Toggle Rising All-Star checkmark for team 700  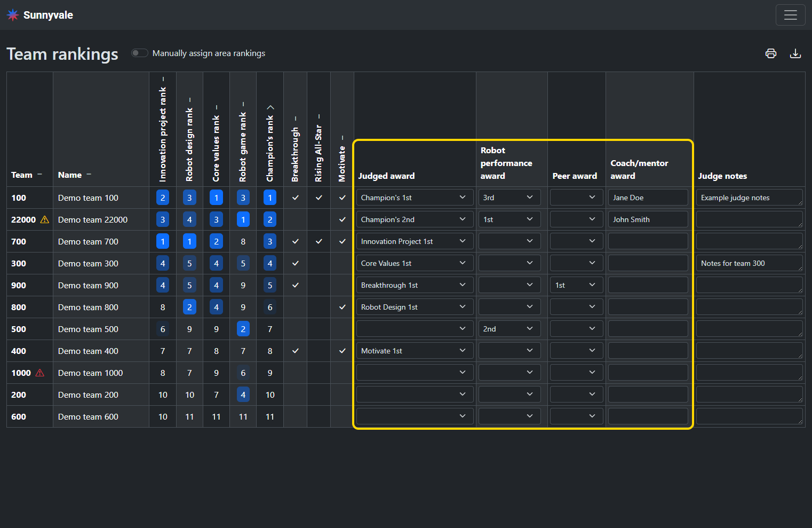click(319, 241)
